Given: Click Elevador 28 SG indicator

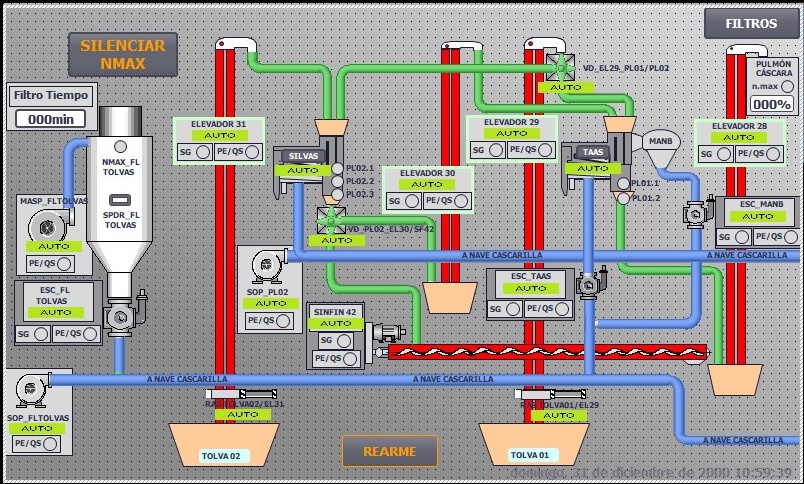Looking at the screenshot, I should point(723,154).
